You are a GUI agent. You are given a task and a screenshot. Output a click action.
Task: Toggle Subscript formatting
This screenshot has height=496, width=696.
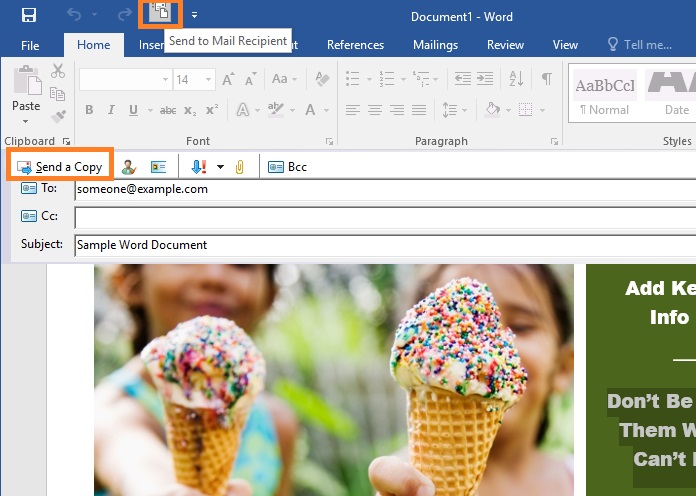click(190, 110)
